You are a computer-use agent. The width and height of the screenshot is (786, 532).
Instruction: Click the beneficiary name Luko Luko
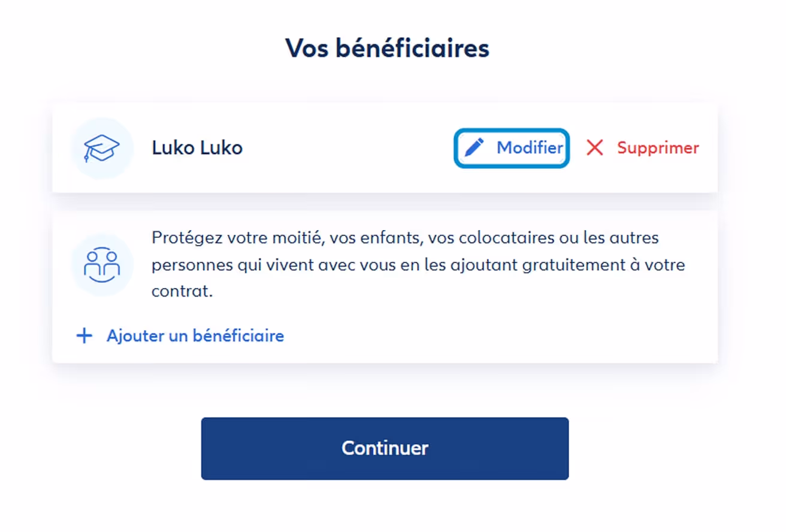click(x=197, y=148)
